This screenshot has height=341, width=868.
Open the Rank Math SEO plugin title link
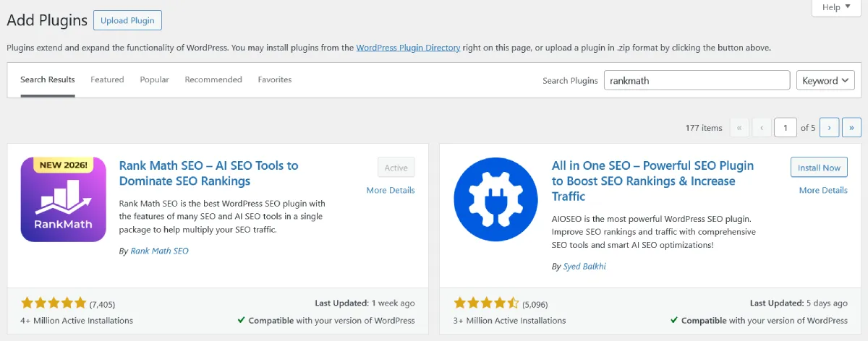click(209, 173)
